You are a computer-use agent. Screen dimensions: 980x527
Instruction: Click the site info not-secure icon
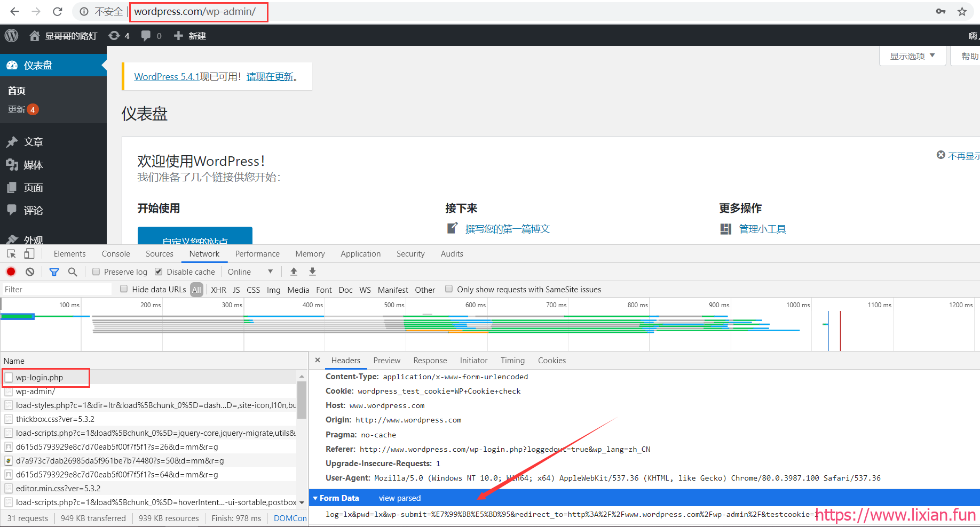[x=84, y=11]
